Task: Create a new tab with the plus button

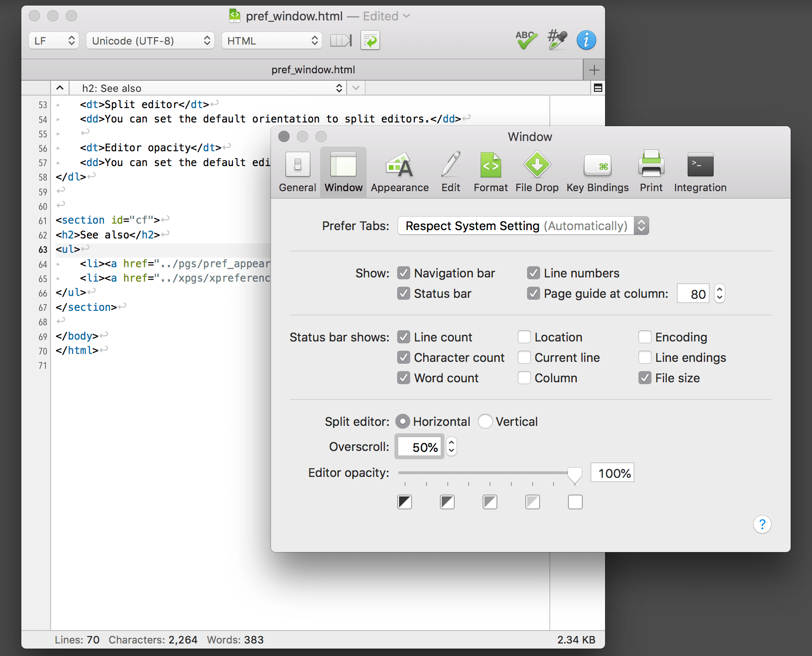Action: (x=594, y=70)
